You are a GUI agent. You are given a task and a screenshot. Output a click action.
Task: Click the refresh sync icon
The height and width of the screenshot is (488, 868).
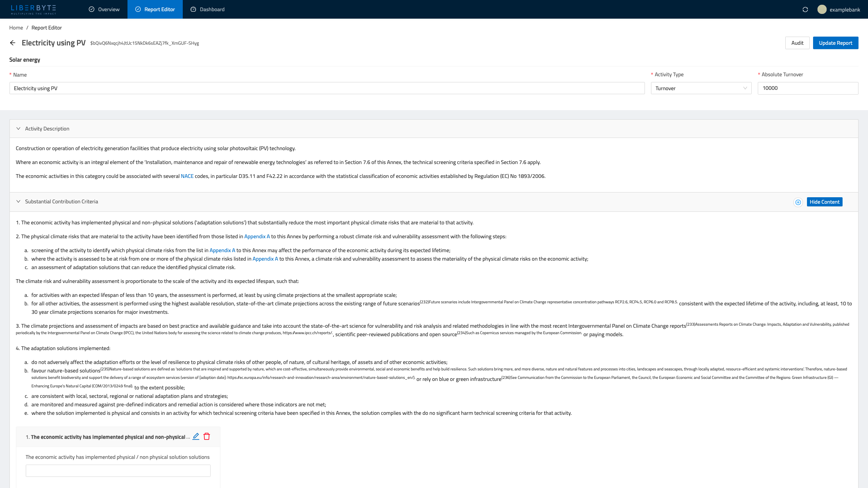point(805,9)
